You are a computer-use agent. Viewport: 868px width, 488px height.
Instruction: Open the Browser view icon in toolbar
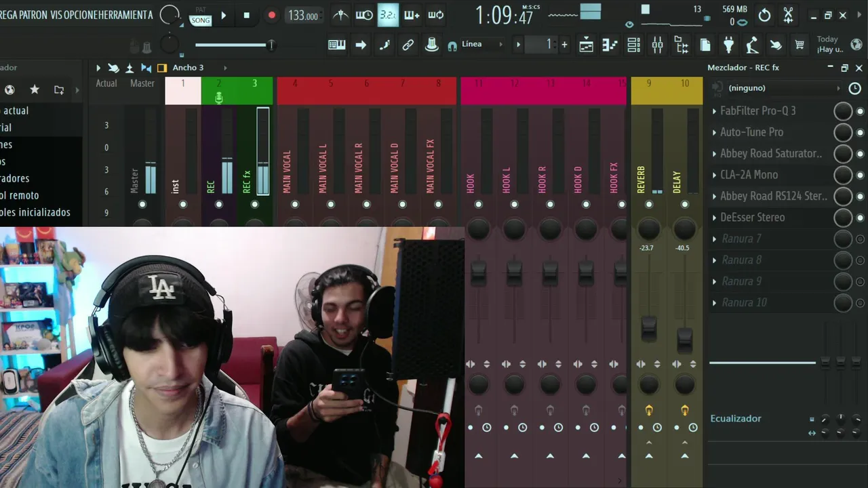pos(682,45)
